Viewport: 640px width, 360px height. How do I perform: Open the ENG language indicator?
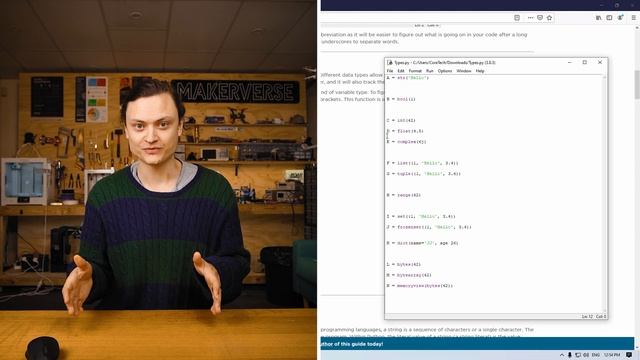[596, 355]
